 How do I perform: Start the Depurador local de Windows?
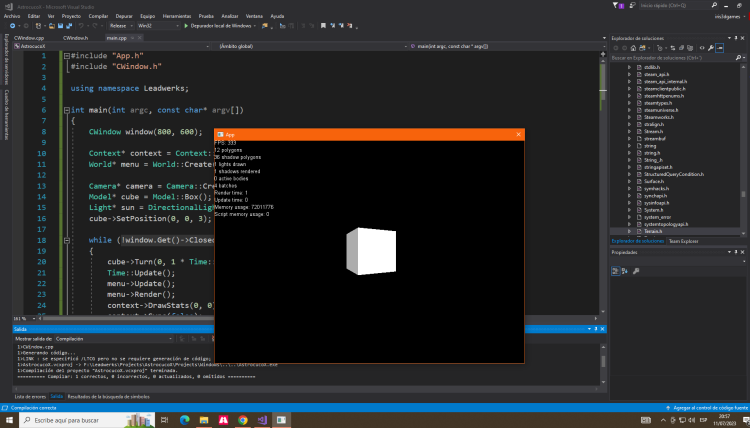point(218,26)
